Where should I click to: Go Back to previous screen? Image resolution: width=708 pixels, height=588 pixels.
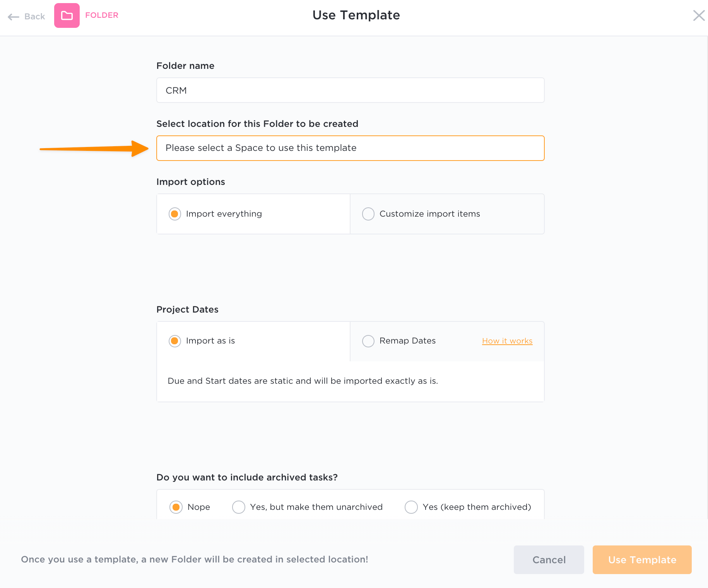click(x=34, y=17)
